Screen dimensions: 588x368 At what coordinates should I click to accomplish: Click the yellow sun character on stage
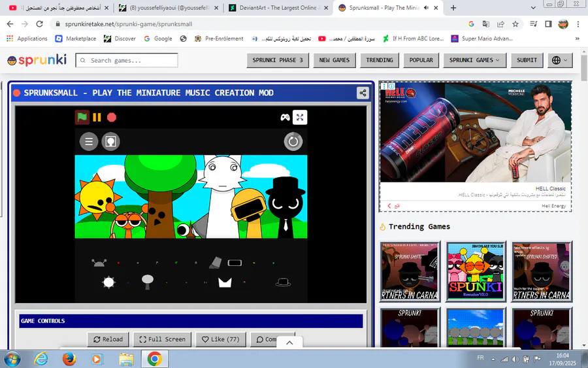97,196
